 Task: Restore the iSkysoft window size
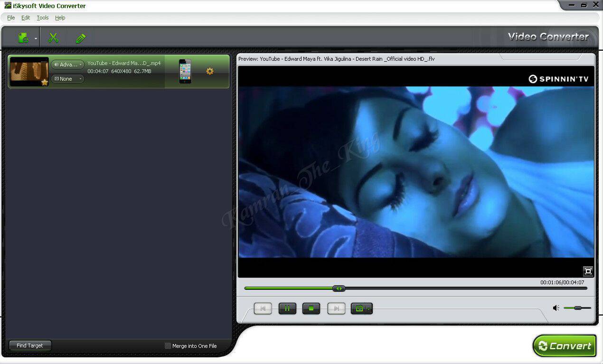coord(584,5)
